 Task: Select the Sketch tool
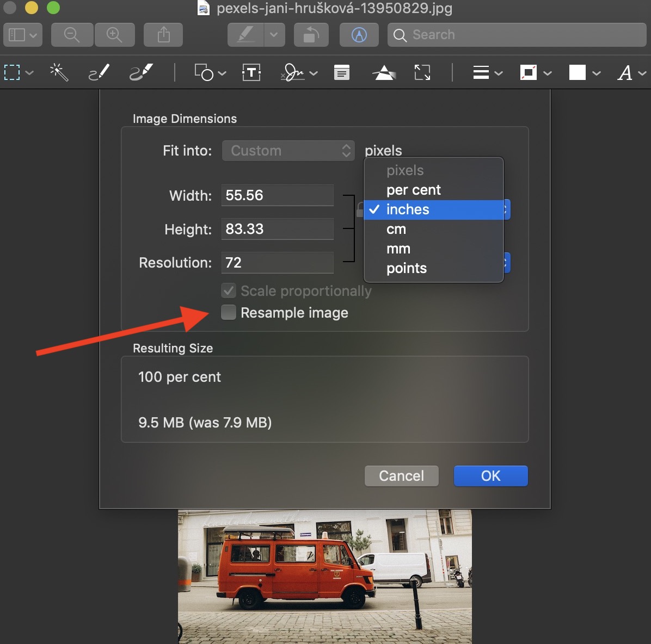pos(99,73)
